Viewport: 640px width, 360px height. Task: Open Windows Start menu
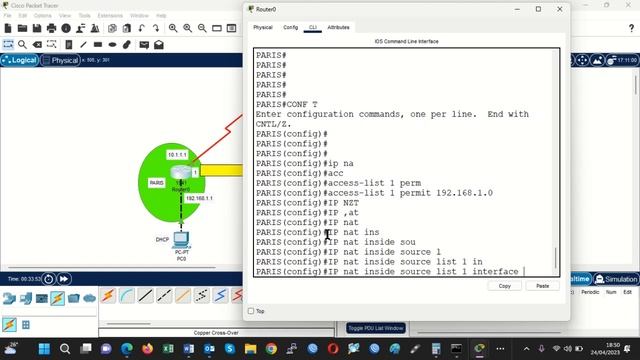click(x=44, y=349)
